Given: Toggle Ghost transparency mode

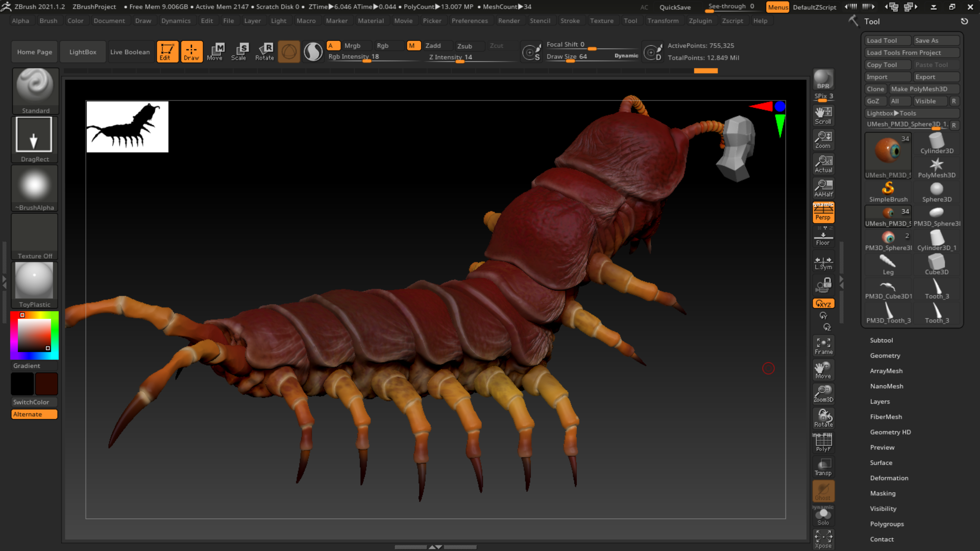Looking at the screenshot, I should (x=823, y=491).
